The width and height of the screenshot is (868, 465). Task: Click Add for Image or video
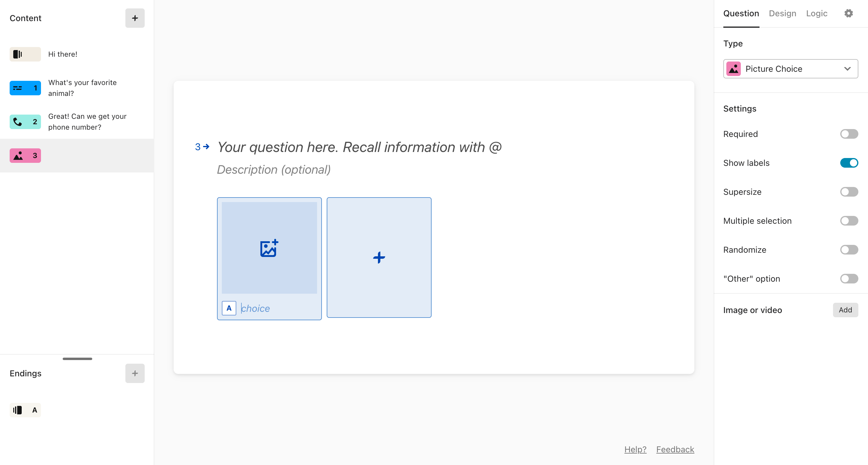point(845,310)
